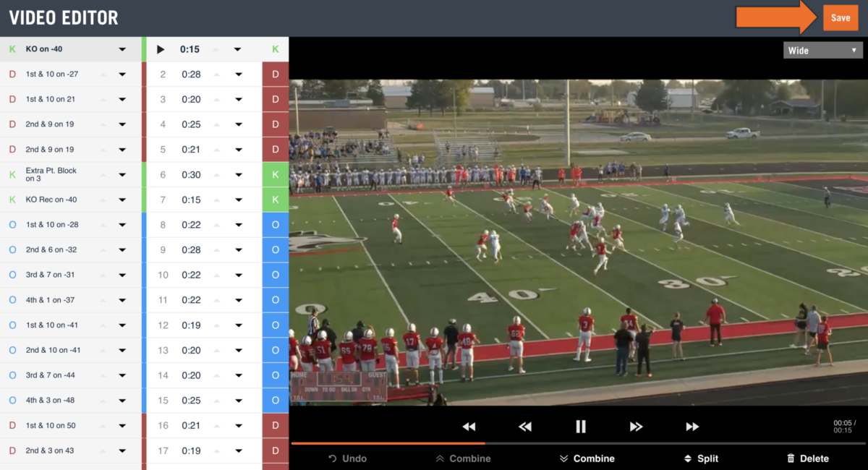Save the video edits
Image resolution: width=868 pixels, height=470 pixels.
(841, 17)
